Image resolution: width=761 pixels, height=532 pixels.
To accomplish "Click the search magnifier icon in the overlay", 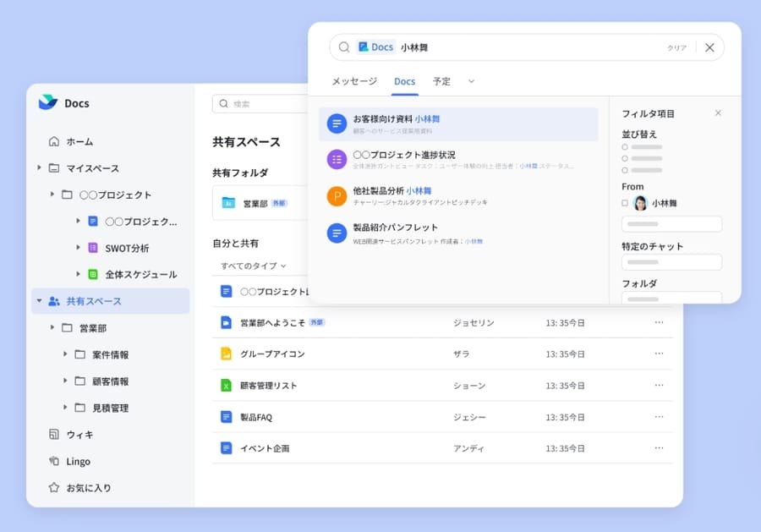I will click(x=344, y=47).
